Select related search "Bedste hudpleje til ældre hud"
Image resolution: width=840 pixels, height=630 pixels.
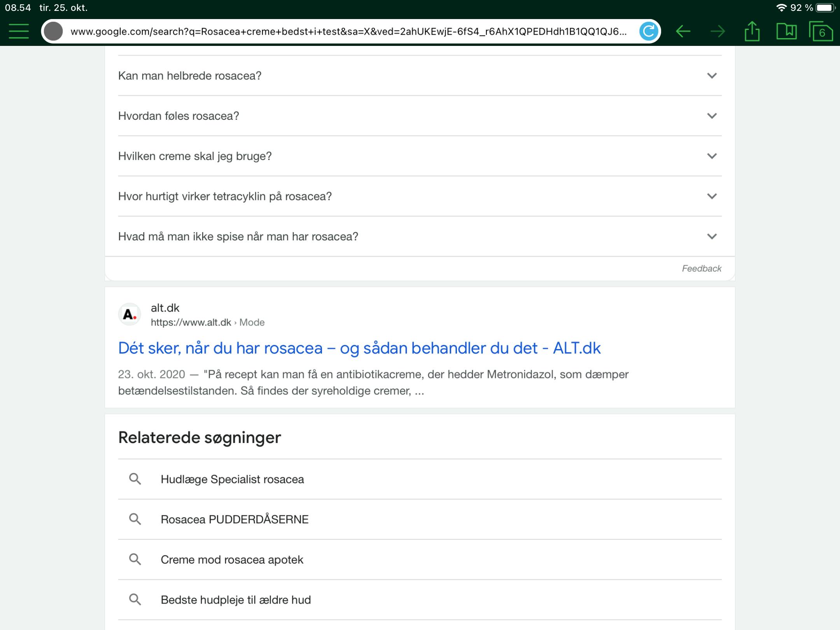click(x=236, y=600)
